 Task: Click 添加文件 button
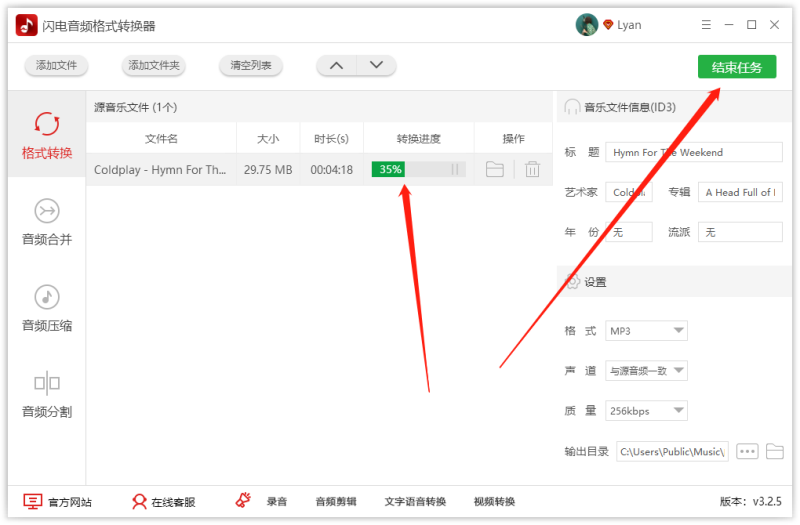pos(56,65)
